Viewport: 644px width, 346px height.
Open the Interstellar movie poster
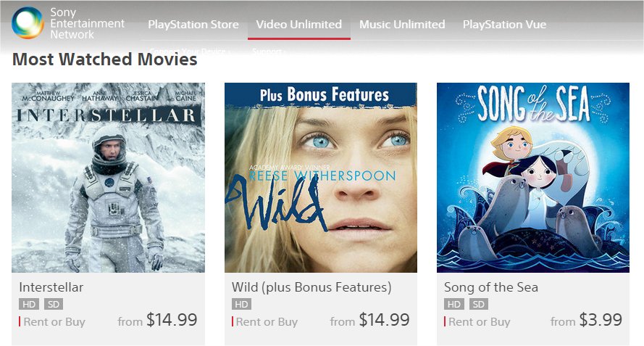tap(109, 178)
